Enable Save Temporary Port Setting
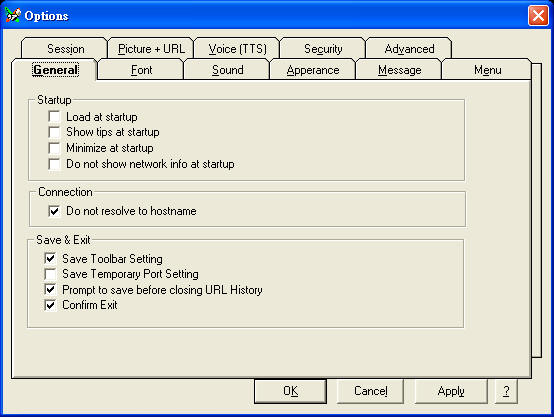The image size is (554, 417). [x=50, y=274]
